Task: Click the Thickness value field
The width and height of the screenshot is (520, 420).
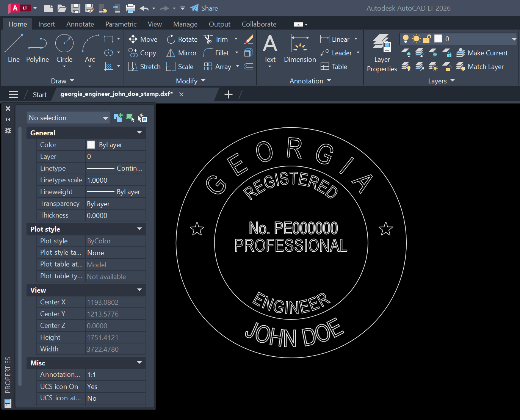Action: 116,215
